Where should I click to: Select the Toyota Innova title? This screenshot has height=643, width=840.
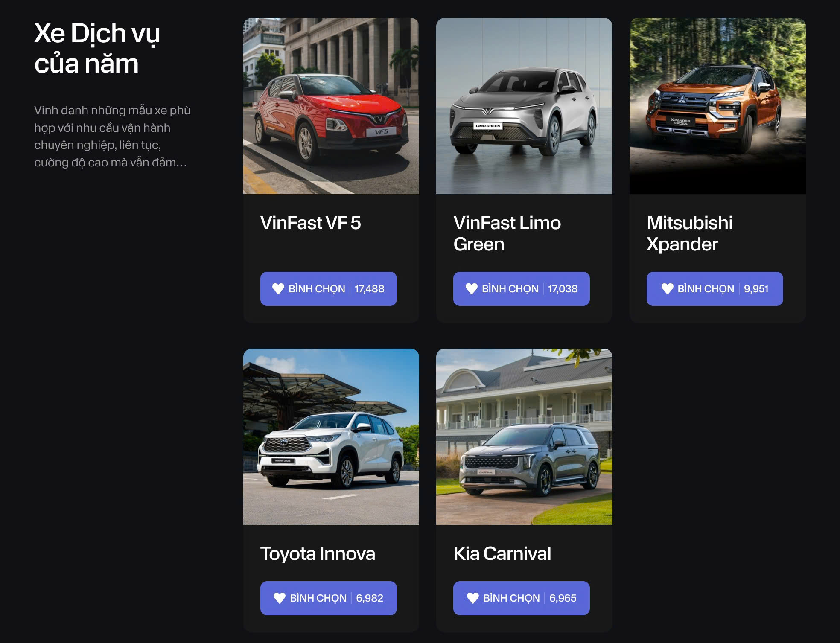(318, 554)
